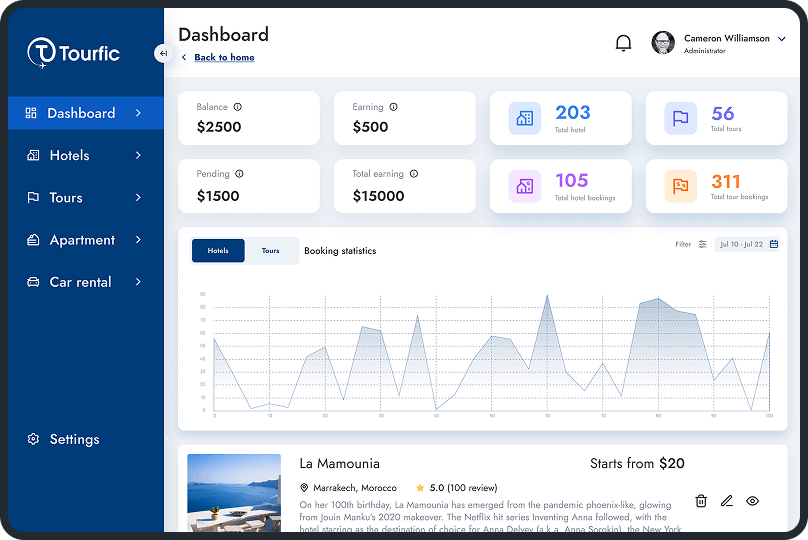Open Settings in the sidebar

tap(74, 439)
